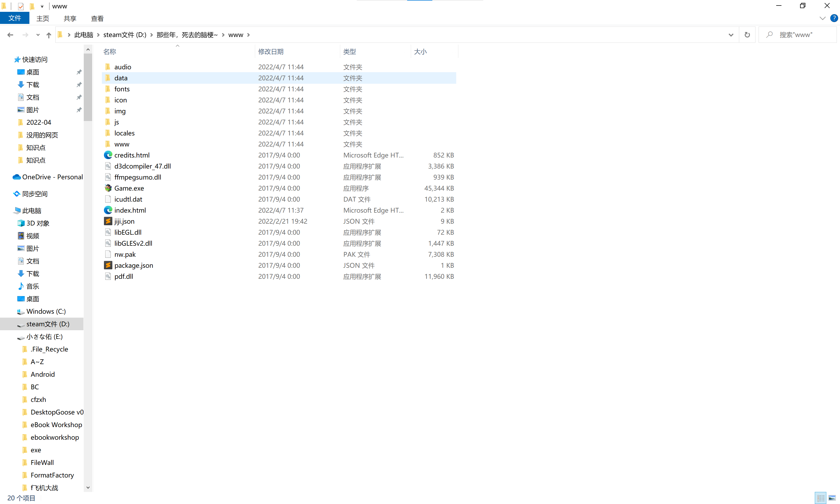Sort by 修改日期 column header
840x504 pixels.
(297, 52)
